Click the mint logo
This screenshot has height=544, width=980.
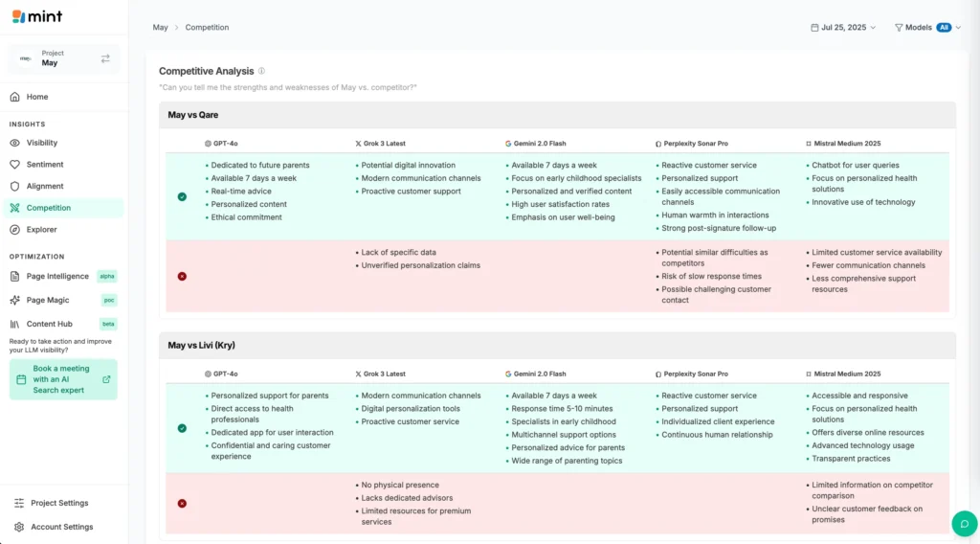(x=36, y=16)
